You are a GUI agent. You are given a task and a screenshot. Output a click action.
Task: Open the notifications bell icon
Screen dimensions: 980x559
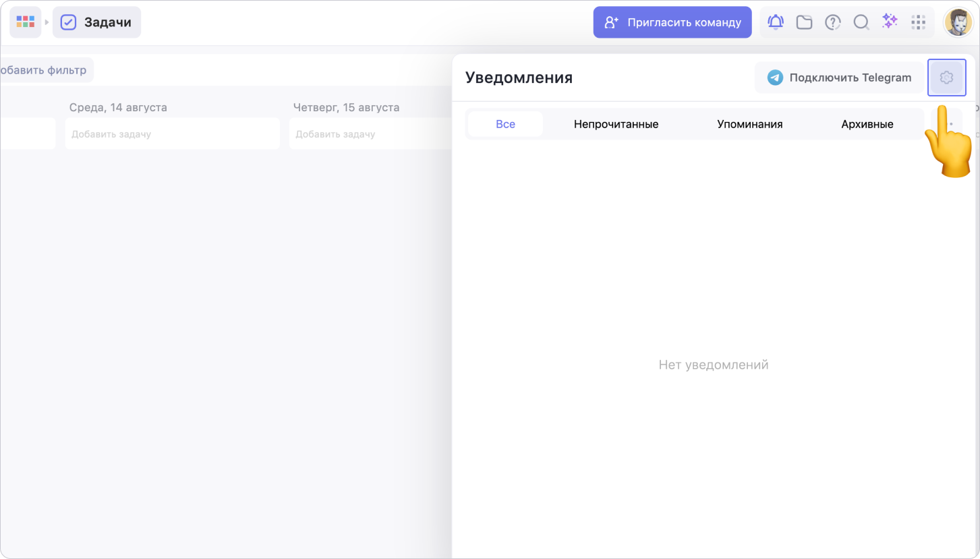click(x=776, y=22)
